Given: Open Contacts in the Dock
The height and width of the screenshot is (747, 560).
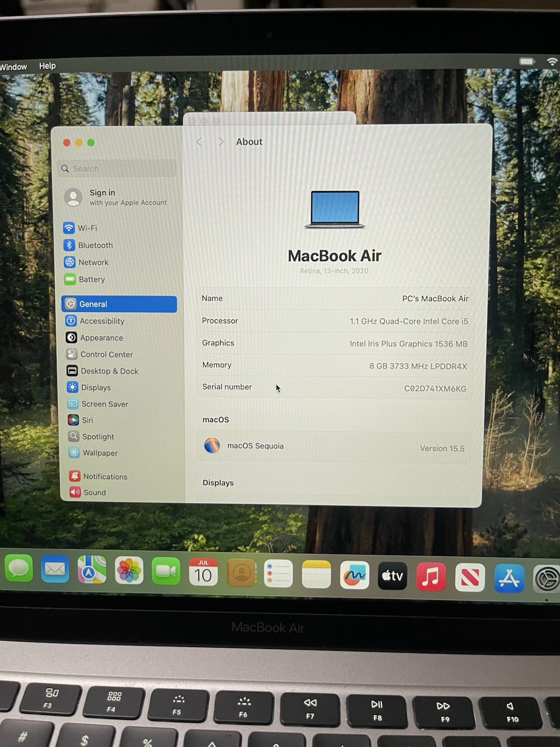Looking at the screenshot, I should tap(241, 572).
